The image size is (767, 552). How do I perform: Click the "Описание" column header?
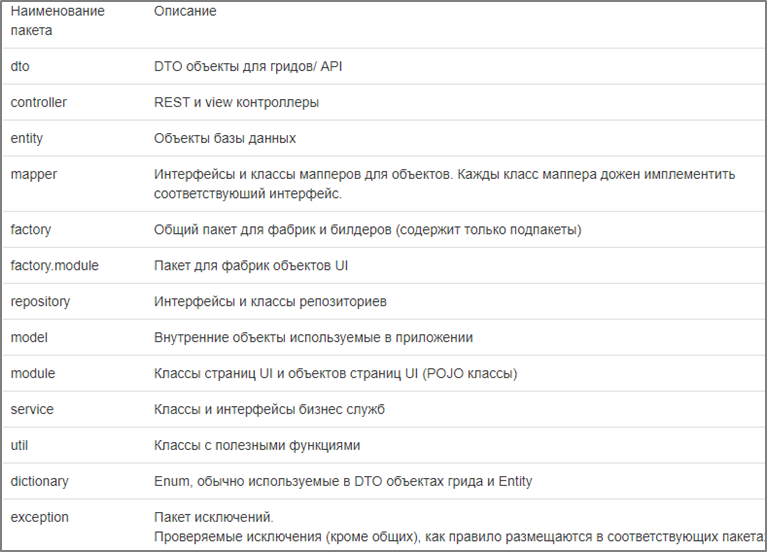click(185, 12)
